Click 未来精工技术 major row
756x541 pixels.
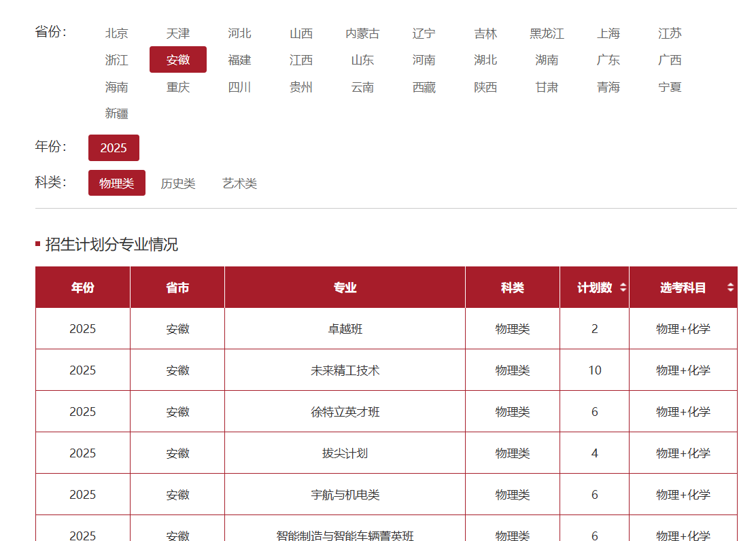click(x=345, y=370)
